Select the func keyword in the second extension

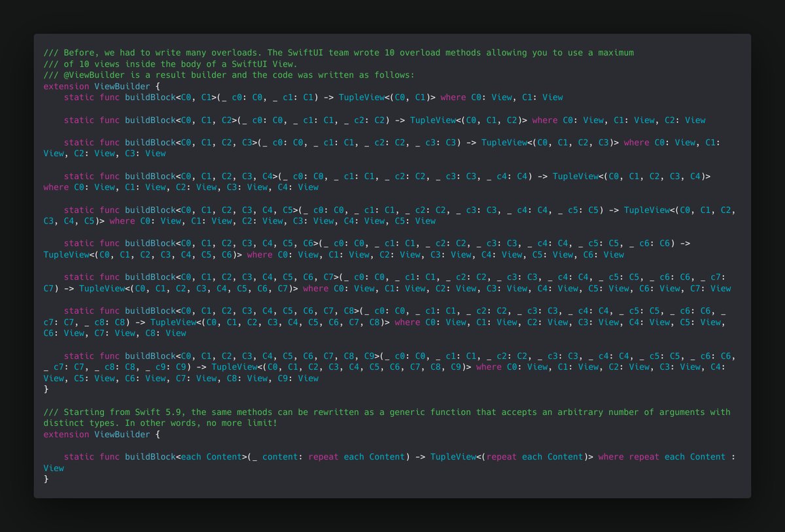click(110, 456)
